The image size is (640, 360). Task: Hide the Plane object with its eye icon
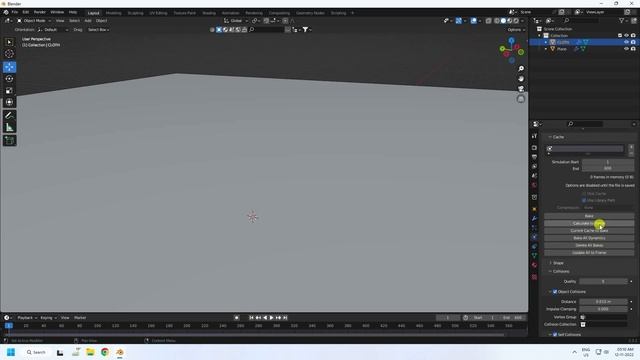click(627, 49)
